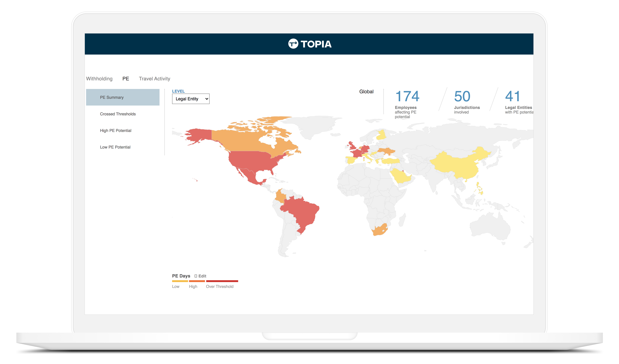
Task: Click South Africa on the map
Action: [x=380, y=230]
